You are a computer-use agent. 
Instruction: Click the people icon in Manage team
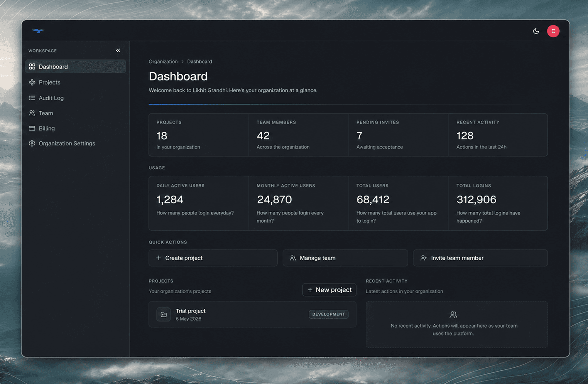click(x=293, y=258)
